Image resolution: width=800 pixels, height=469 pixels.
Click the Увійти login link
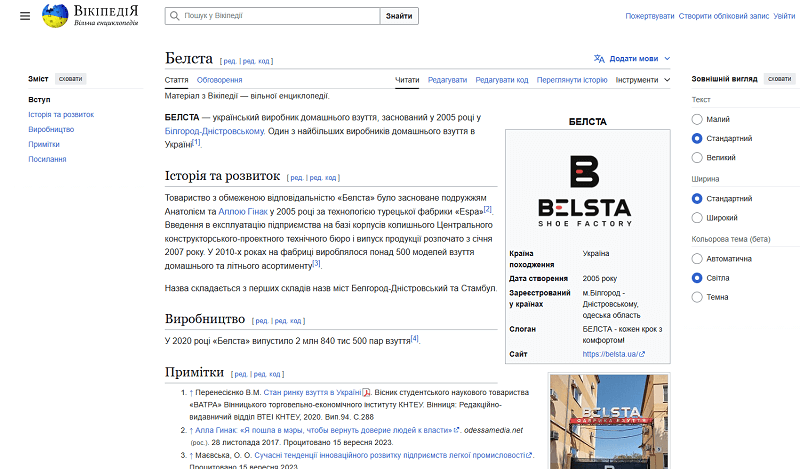(x=784, y=16)
